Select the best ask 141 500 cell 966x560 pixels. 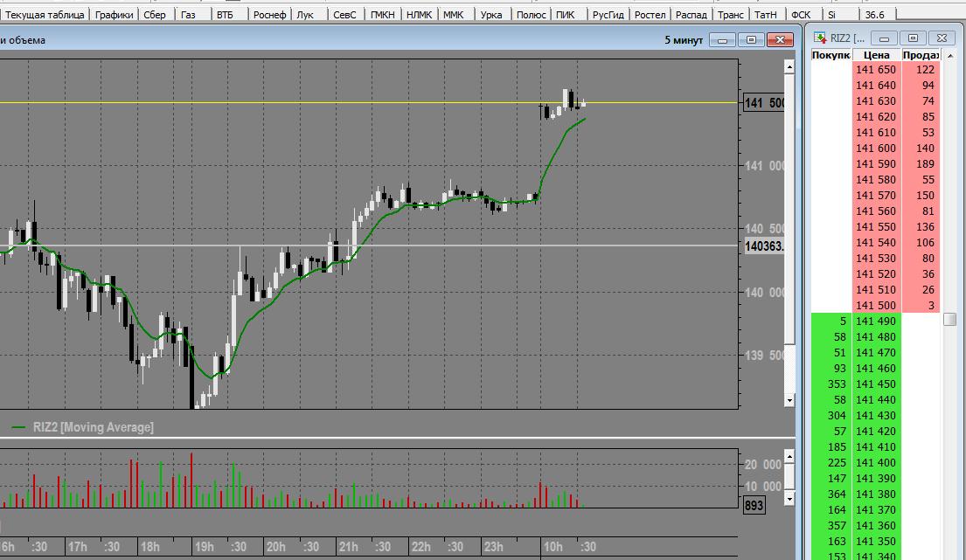pos(876,305)
